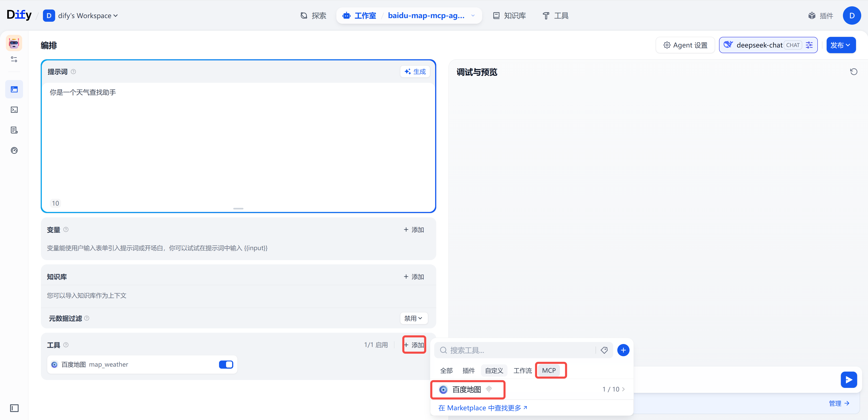This screenshot has height=420, width=868.
Task: Switch to the MCP tool tab
Action: coord(549,370)
